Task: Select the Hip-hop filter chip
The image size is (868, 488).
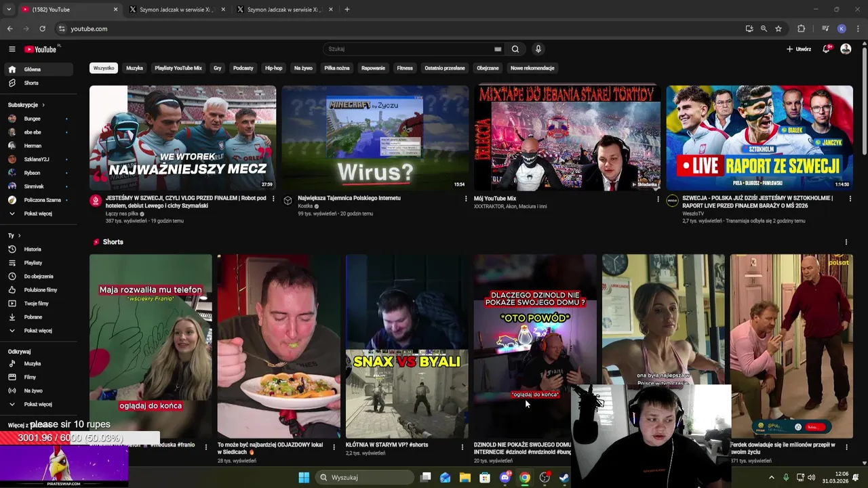Action: click(273, 68)
